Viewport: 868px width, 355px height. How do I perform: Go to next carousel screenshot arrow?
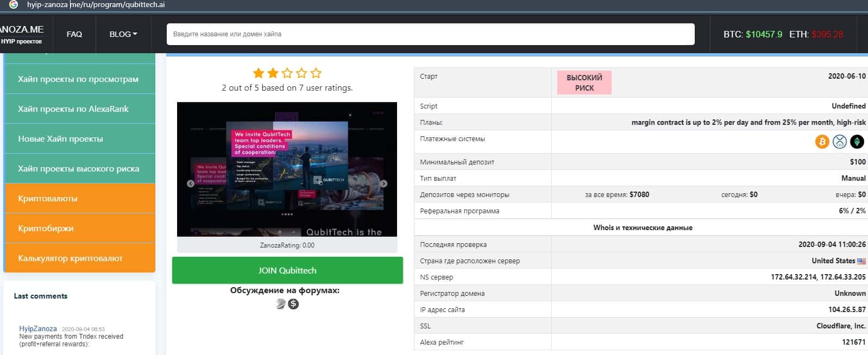coord(383,183)
